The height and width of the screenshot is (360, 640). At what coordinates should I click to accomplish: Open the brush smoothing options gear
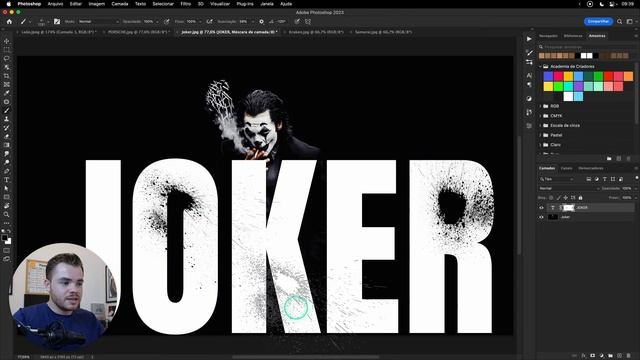coord(262,22)
